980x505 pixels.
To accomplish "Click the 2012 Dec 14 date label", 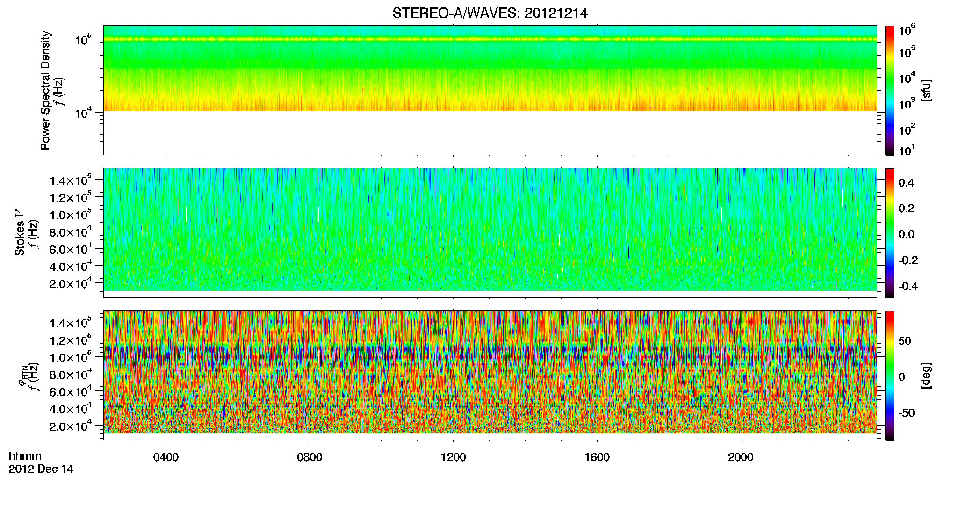I will pos(41,469).
